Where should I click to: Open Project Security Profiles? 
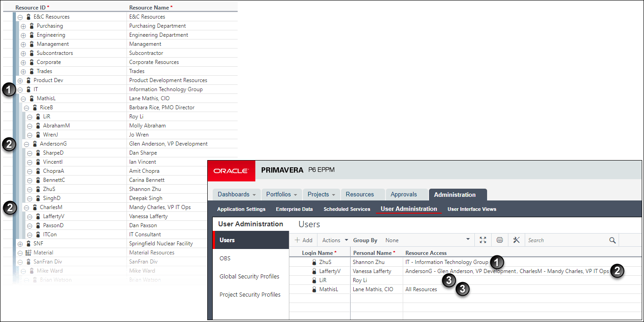[250, 295]
